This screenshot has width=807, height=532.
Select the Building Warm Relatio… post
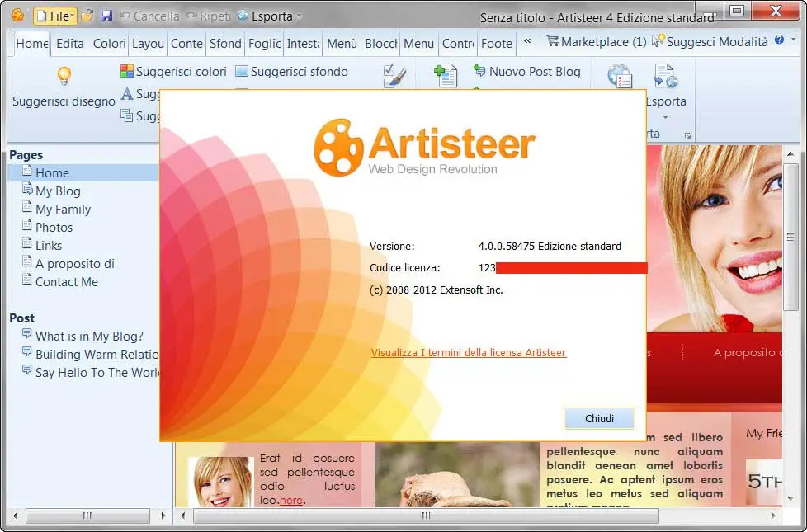(x=91, y=354)
